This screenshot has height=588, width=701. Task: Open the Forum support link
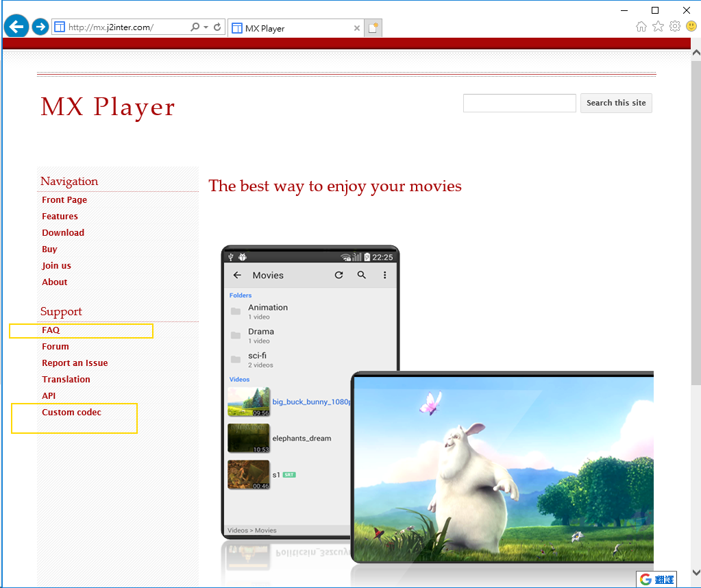[x=56, y=347]
